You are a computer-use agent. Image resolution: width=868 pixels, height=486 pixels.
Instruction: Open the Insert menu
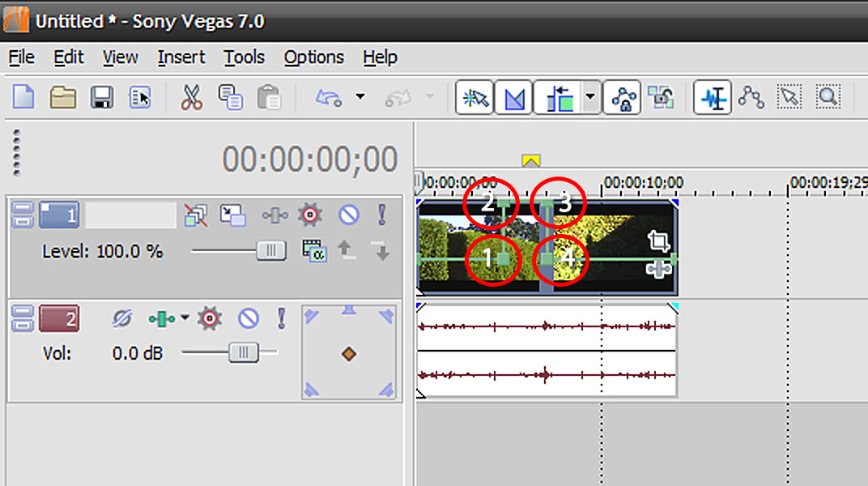point(181,57)
